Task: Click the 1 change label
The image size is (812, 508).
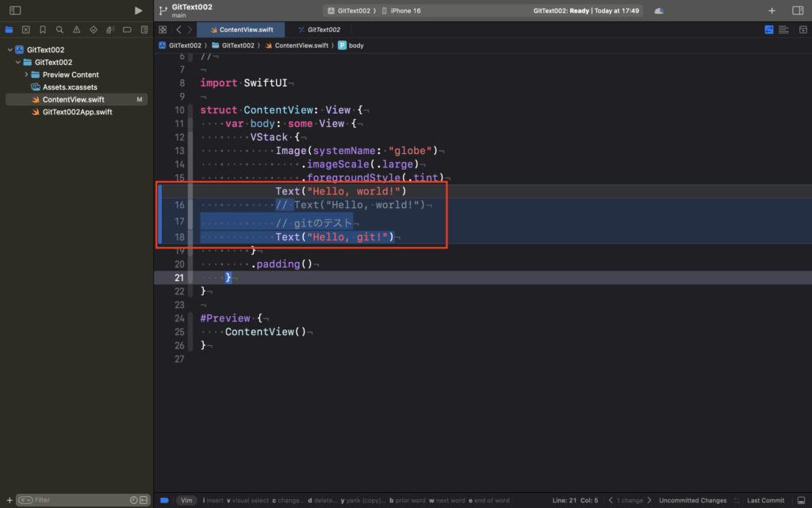Action: (x=630, y=500)
